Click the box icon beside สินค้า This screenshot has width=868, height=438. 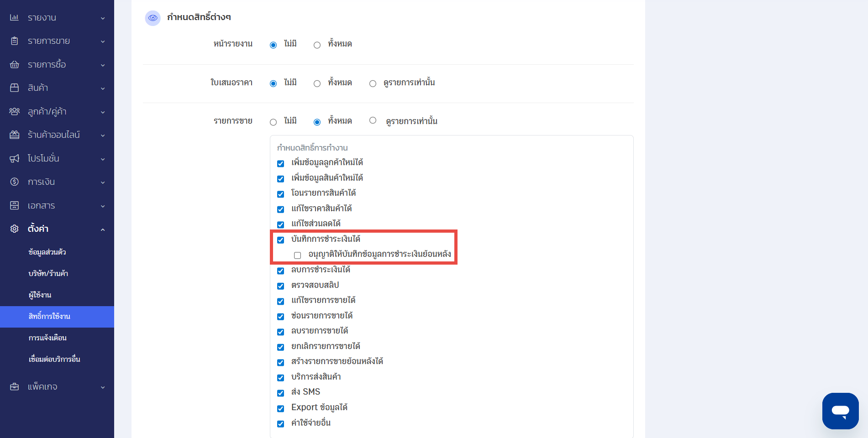tap(14, 88)
